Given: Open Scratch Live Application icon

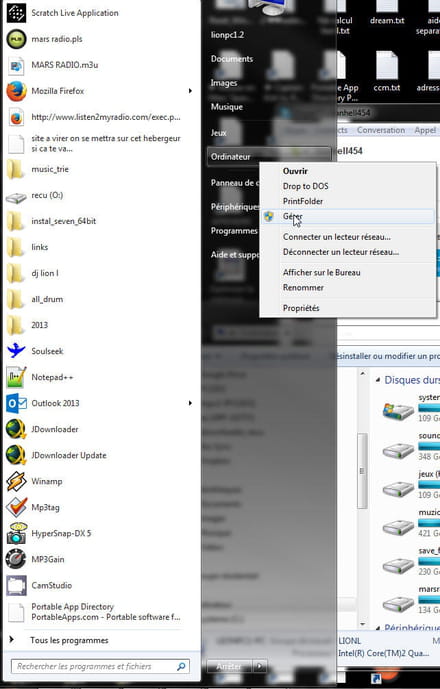Looking at the screenshot, I should [x=16, y=13].
